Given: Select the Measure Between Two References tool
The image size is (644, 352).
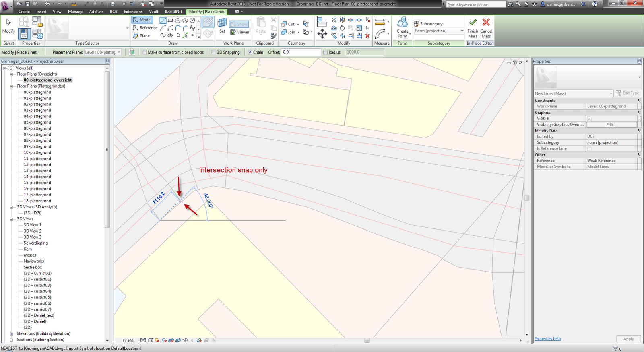Looking at the screenshot, I should pyautogui.click(x=380, y=22).
